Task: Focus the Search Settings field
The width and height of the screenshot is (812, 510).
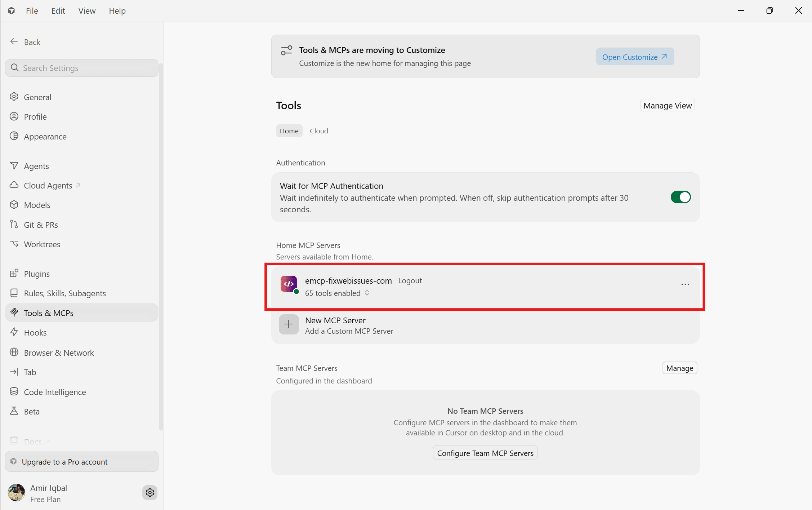Action: (82, 68)
